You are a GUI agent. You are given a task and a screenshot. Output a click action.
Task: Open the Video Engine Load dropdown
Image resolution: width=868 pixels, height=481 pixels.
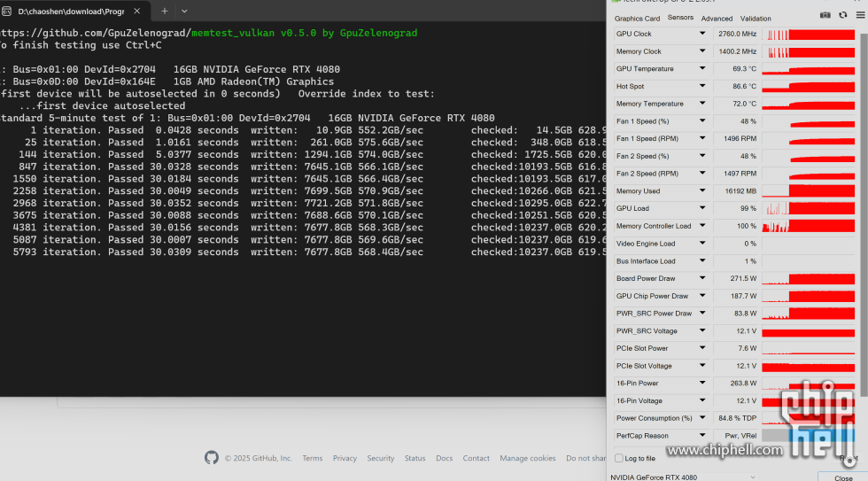[701, 244]
